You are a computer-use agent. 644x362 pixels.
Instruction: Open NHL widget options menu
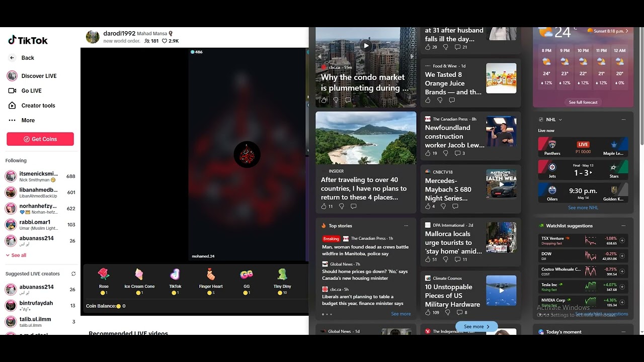tap(623, 120)
